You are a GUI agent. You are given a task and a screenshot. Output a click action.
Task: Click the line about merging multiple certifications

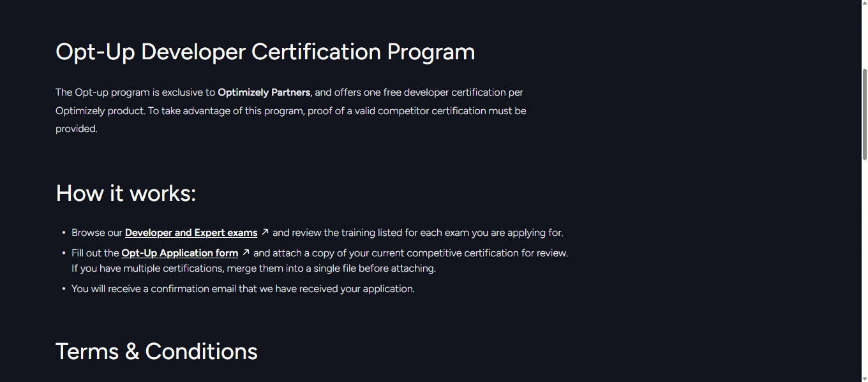tap(253, 268)
